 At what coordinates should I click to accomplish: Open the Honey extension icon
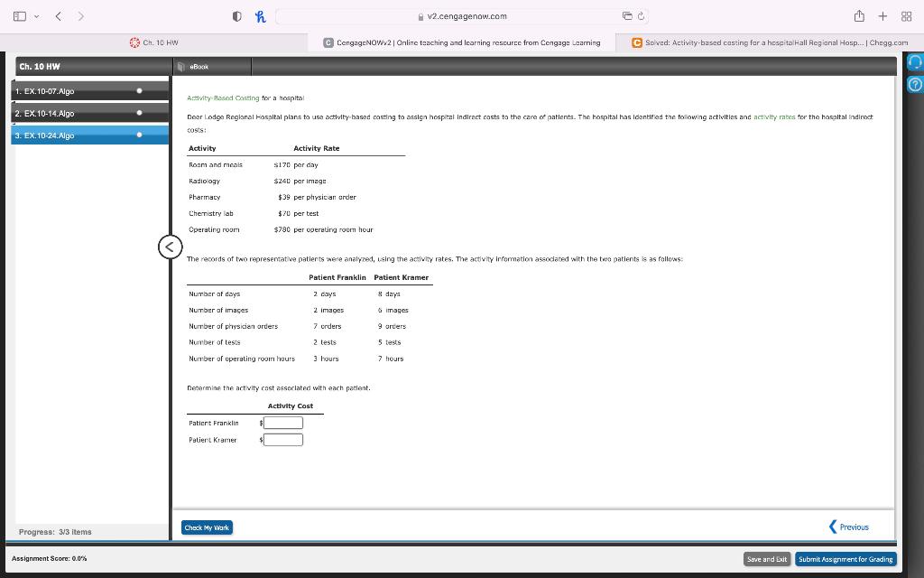pos(260,16)
